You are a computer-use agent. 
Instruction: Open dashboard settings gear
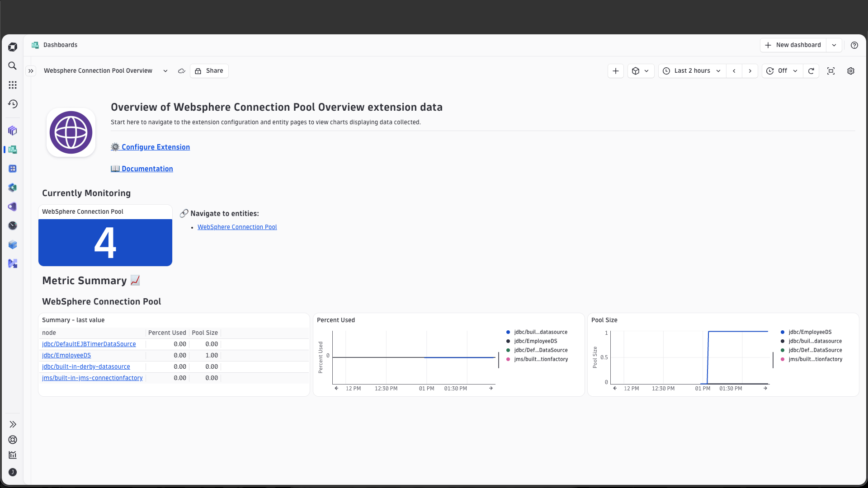[x=851, y=71]
